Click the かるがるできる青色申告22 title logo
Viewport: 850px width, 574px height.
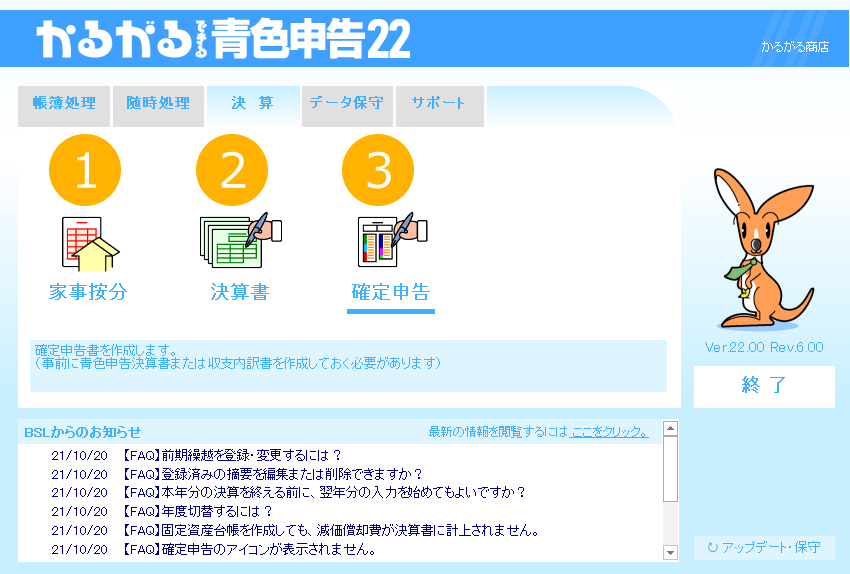pos(223,38)
